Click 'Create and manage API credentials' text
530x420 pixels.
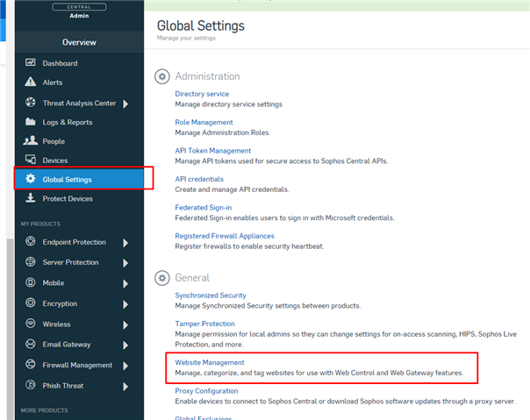(x=232, y=189)
